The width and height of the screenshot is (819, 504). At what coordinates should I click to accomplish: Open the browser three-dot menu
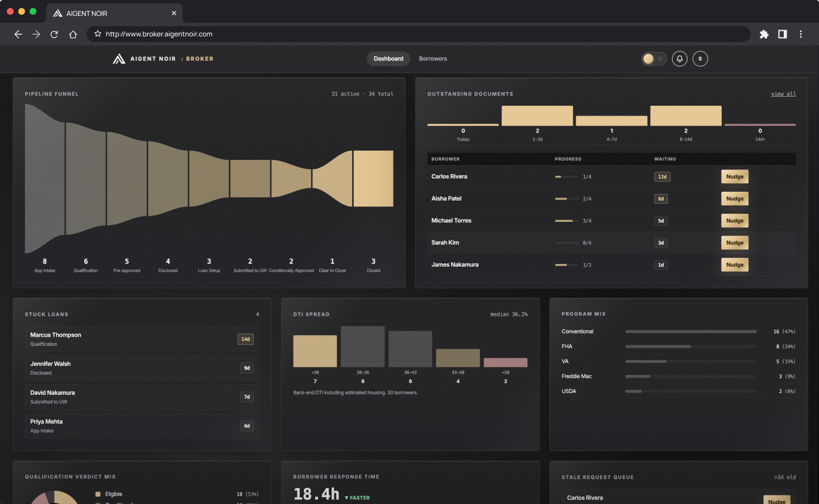(x=801, y=34)
